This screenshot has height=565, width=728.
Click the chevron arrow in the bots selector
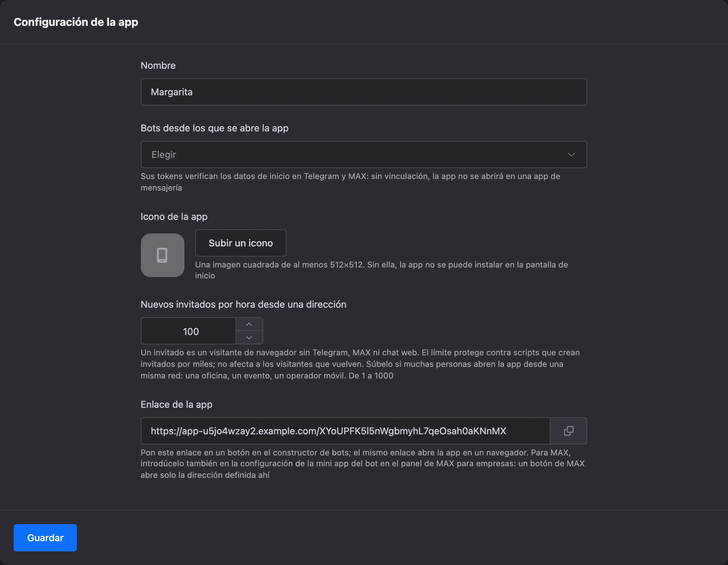tap(572, 155)
